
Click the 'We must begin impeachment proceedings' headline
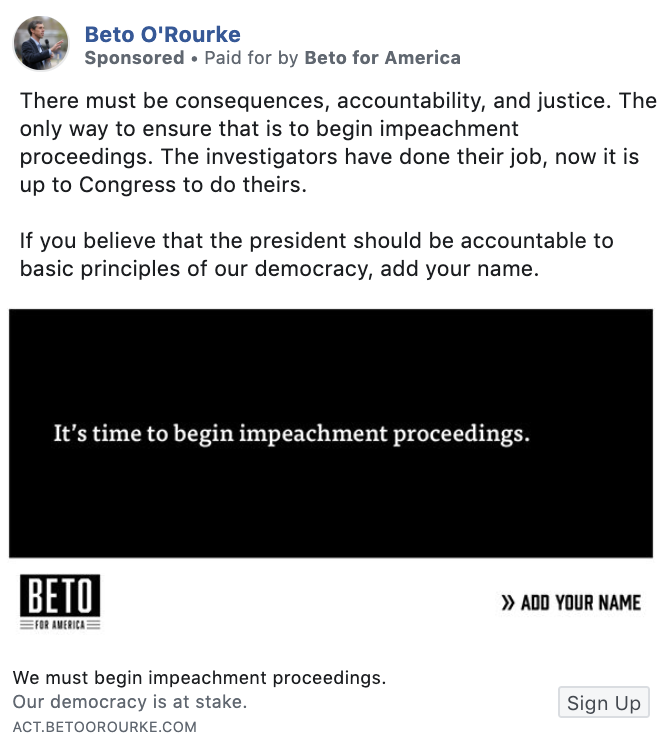(199, 678)
